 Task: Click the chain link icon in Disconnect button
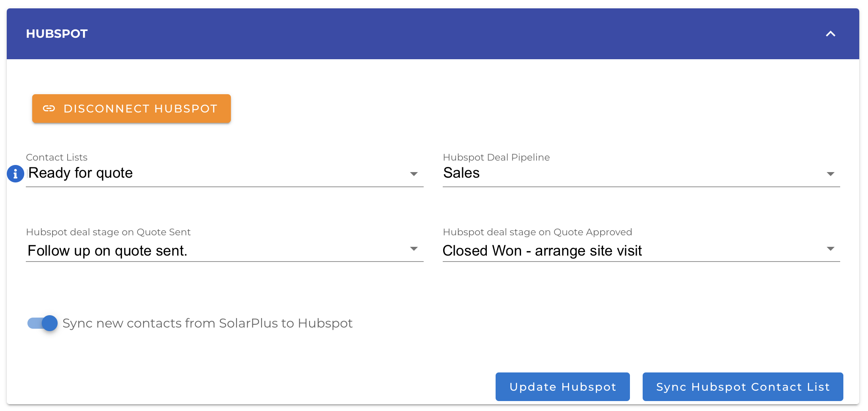coord(49,109)
